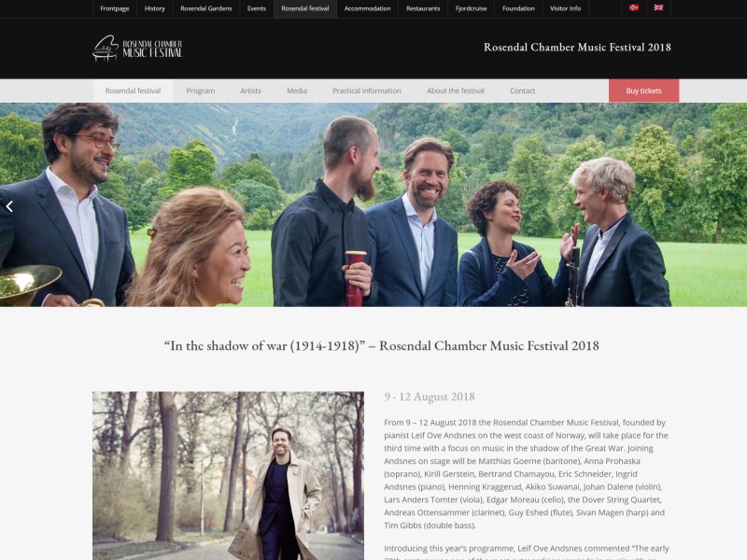This screenshot has height=560, width=747.
Task: Open the Fjordcruise menu item
Action: 472,8
